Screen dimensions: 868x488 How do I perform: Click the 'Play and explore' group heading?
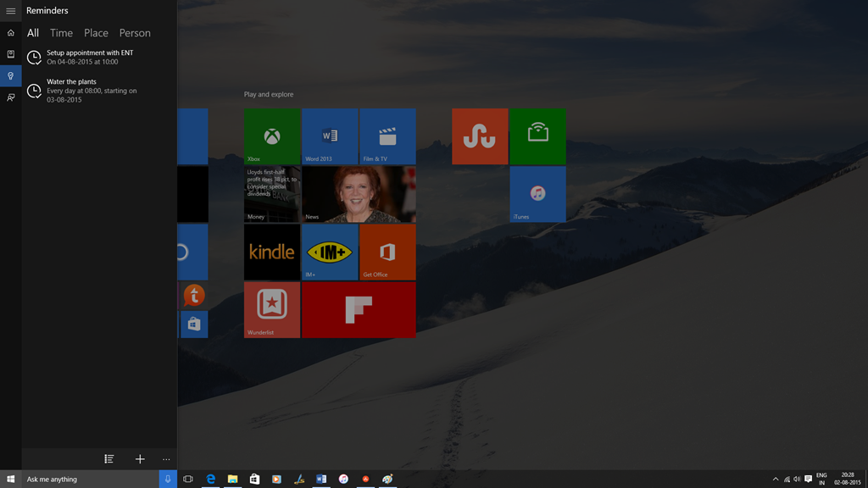[269, 94]
